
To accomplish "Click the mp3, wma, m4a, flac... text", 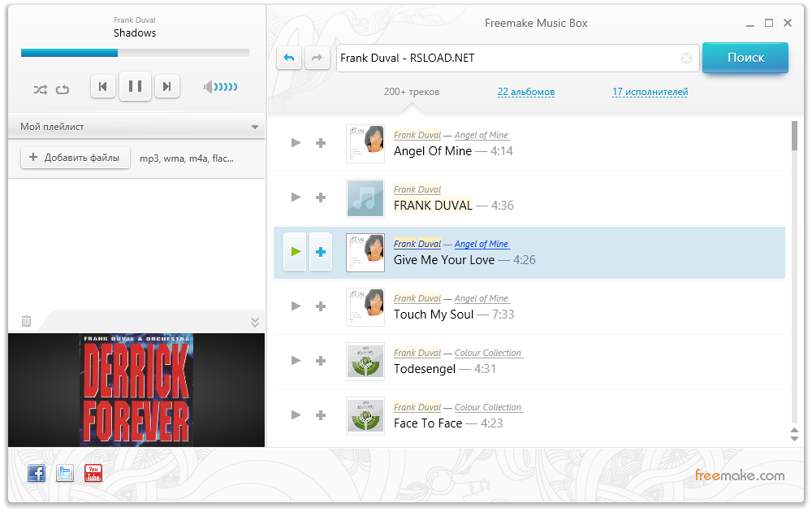I will point(187,158).
